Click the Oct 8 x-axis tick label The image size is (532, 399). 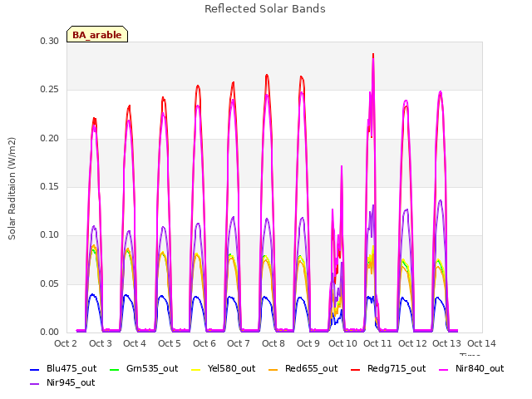273,343
